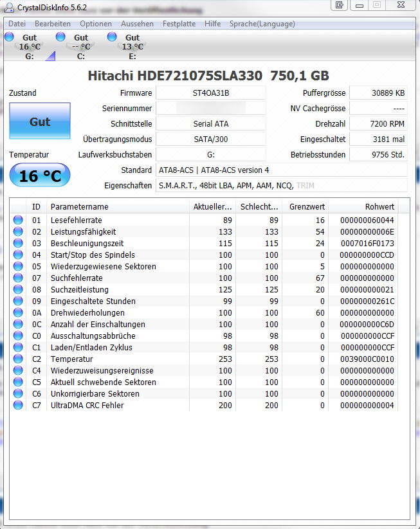The width and height of the screenshot is (420, 529).
Task: Click the Laufwerksbuchstaben G: field
Action: [211, 154]
